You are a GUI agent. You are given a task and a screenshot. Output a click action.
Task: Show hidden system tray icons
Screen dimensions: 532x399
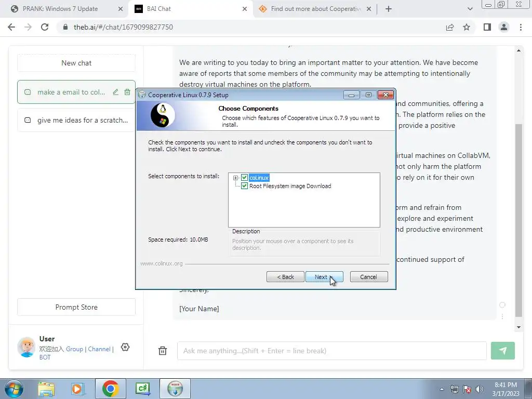tap(442, 389)
